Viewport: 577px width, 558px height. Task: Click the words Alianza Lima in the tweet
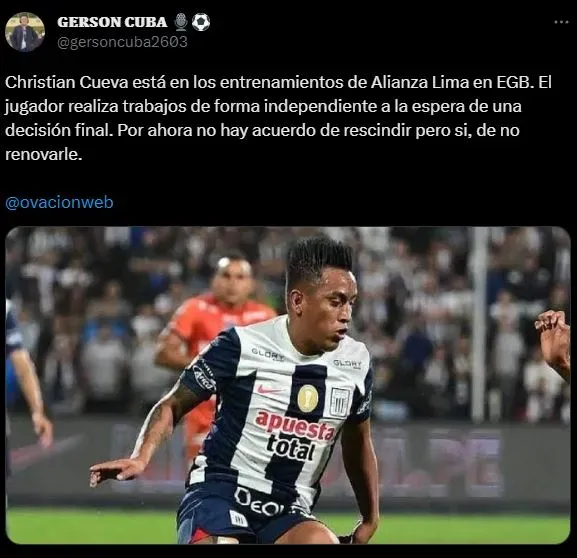click(x=420, y=82)
